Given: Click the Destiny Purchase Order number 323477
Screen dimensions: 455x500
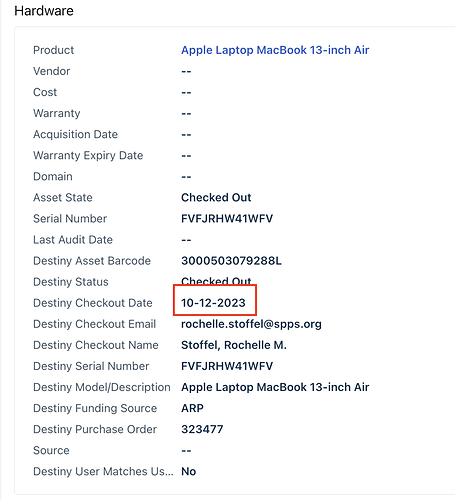Looking at the screenshot, I should tap(202, 429).
